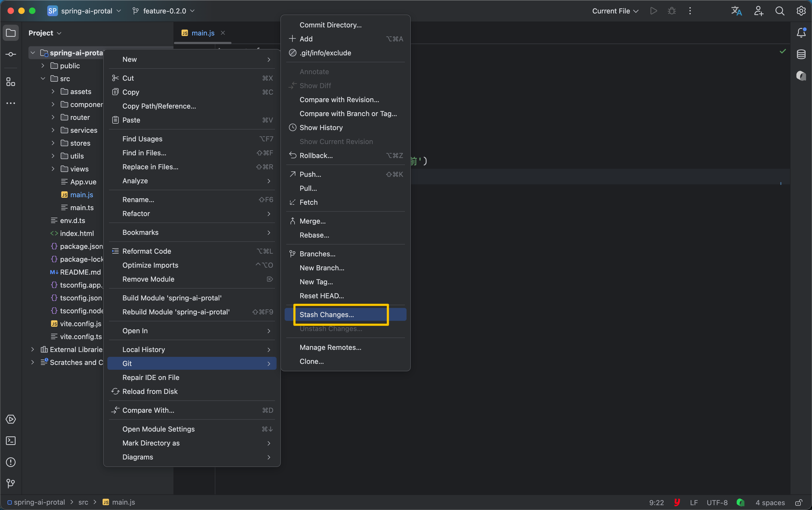Open the Git tool window icon

[x=11, y=483]
